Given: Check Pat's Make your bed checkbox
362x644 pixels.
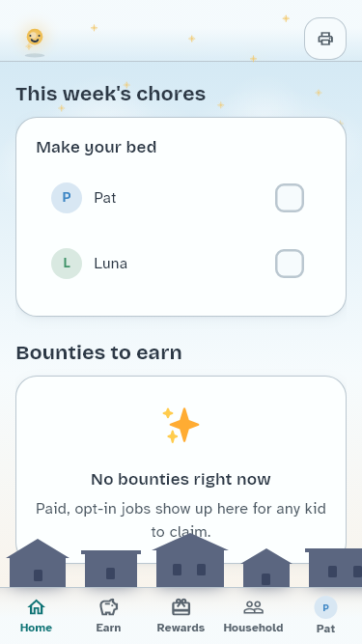Looking at the screenshot, I should 290,198.
